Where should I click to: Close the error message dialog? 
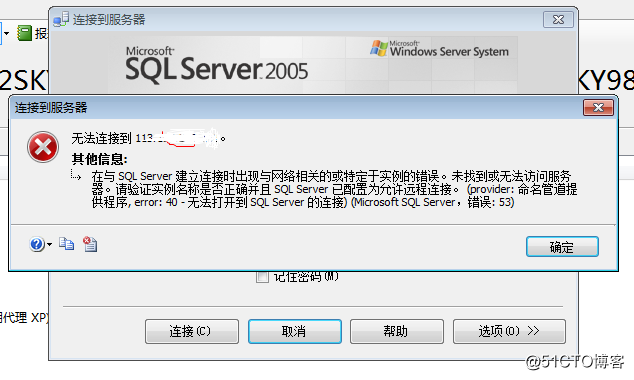[x=598, y=108]
